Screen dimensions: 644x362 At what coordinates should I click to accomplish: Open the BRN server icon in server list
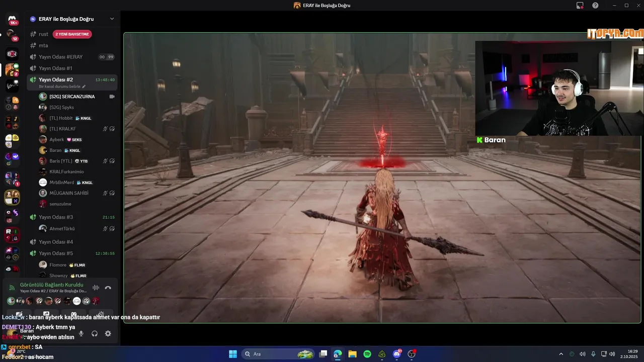tap(12, 54)
